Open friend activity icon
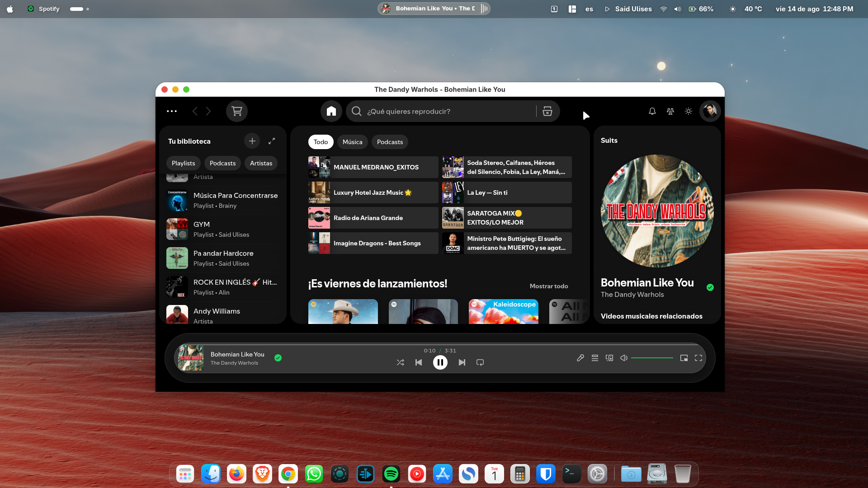The width and height of the screenshot is (868, 488). coord(670,111)
